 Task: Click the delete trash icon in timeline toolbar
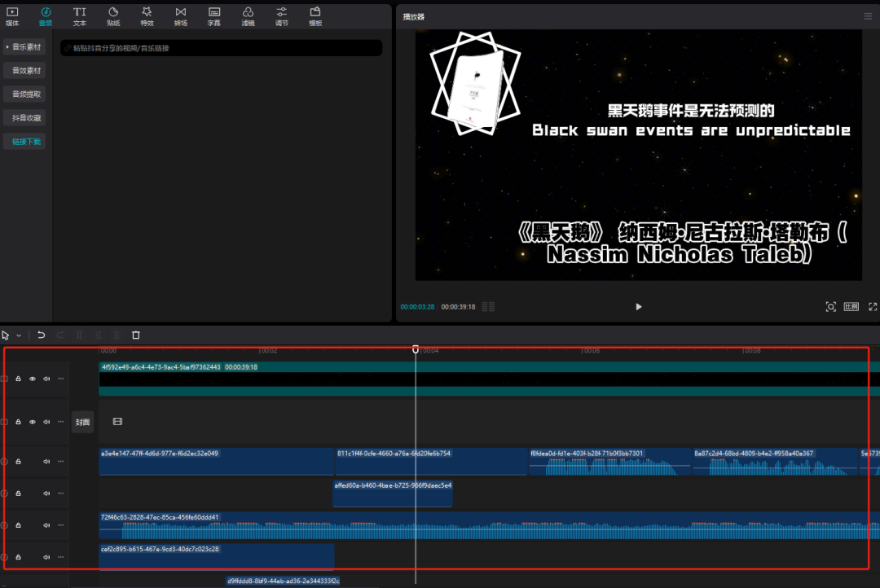[136, 335]
